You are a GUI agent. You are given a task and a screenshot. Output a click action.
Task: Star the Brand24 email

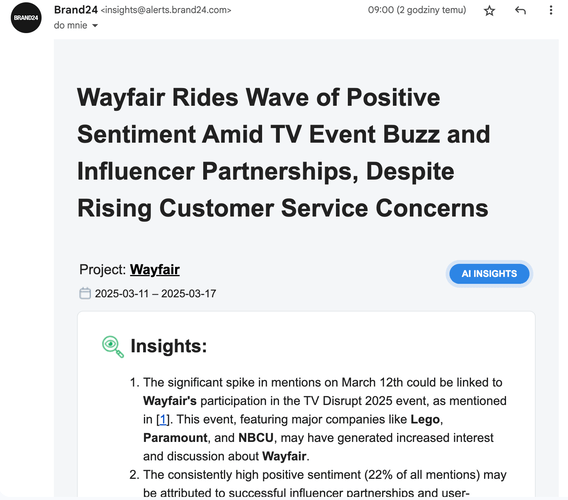(489, 11)
